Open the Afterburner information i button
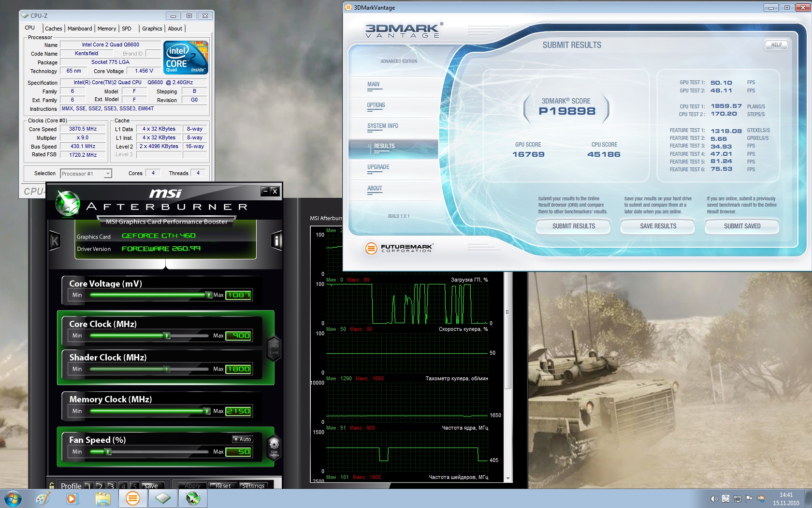This screenshot has height=508, width=812. 277,240
